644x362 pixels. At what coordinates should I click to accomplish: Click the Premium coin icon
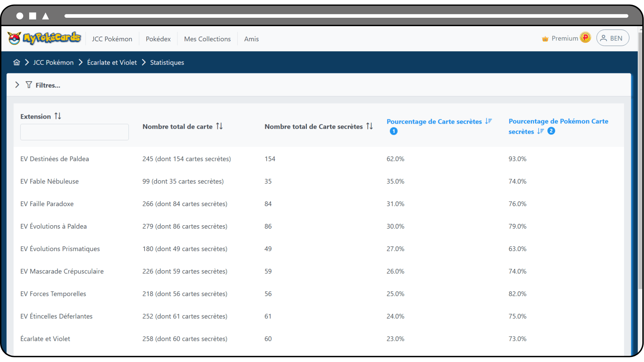tap(585, 38)
